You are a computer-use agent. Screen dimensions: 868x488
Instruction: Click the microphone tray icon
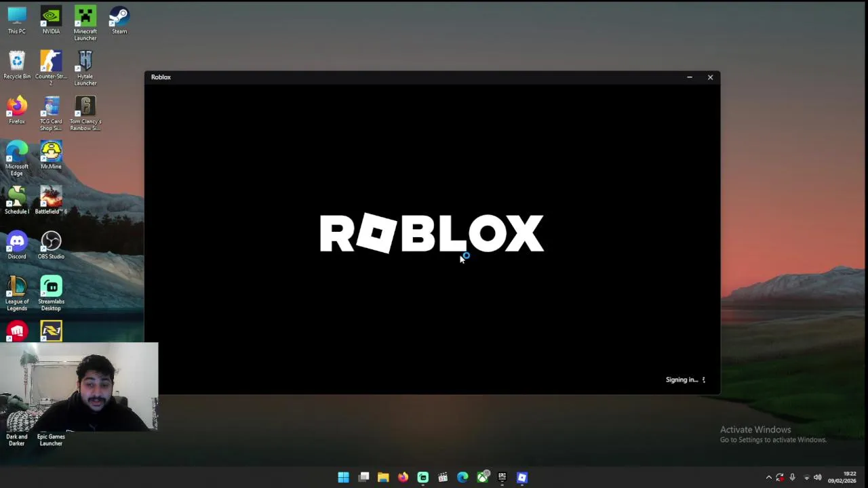point(792,477)
